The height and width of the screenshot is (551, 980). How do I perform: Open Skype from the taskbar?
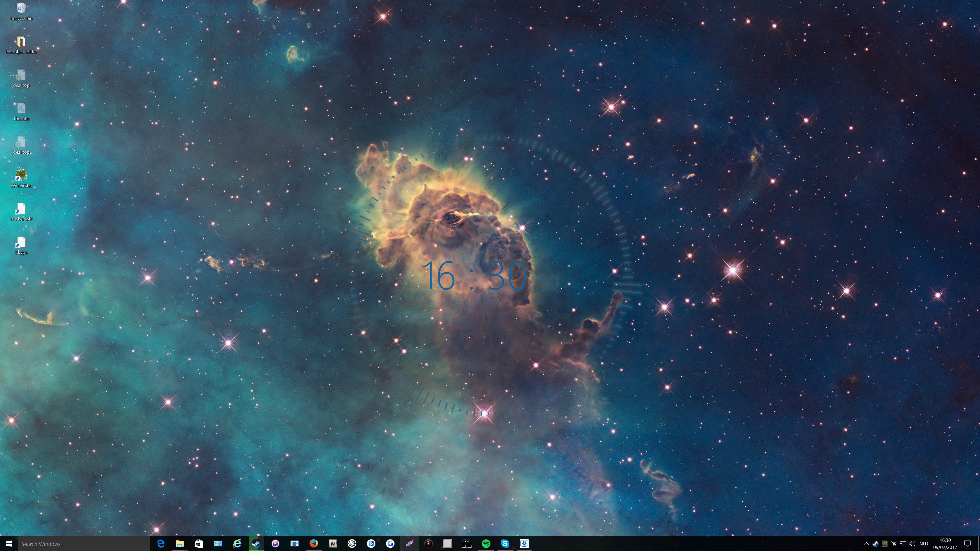[x=505, y=543]
